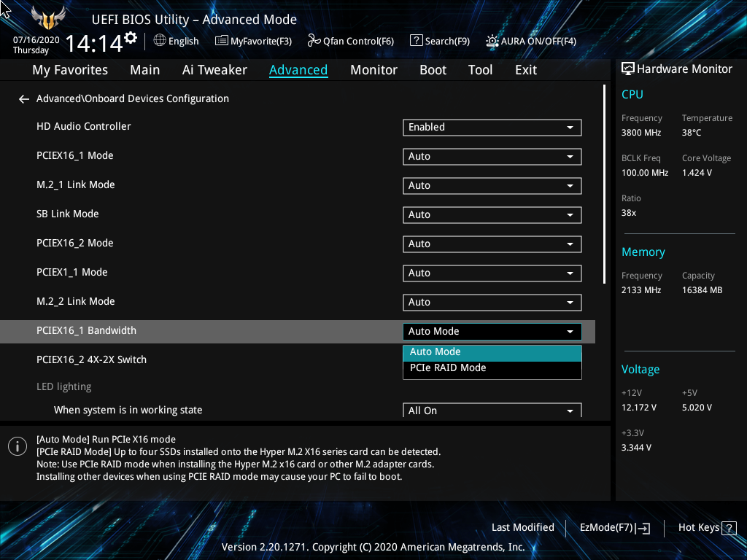Screen dimensions: 747x560
Task: Switch to Tool tab
Action: (480, 70)
